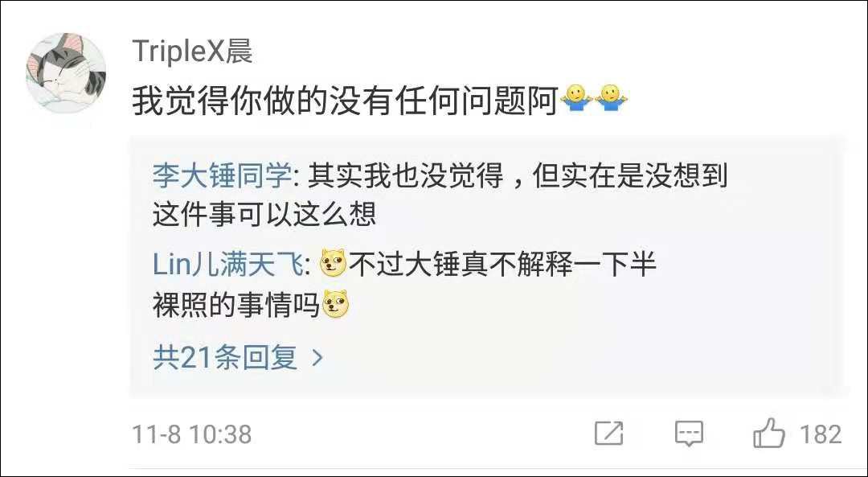868x477 pixels.
Task: Click the doge emoji before 不过大锤
Action: click(x=334, y=264)
